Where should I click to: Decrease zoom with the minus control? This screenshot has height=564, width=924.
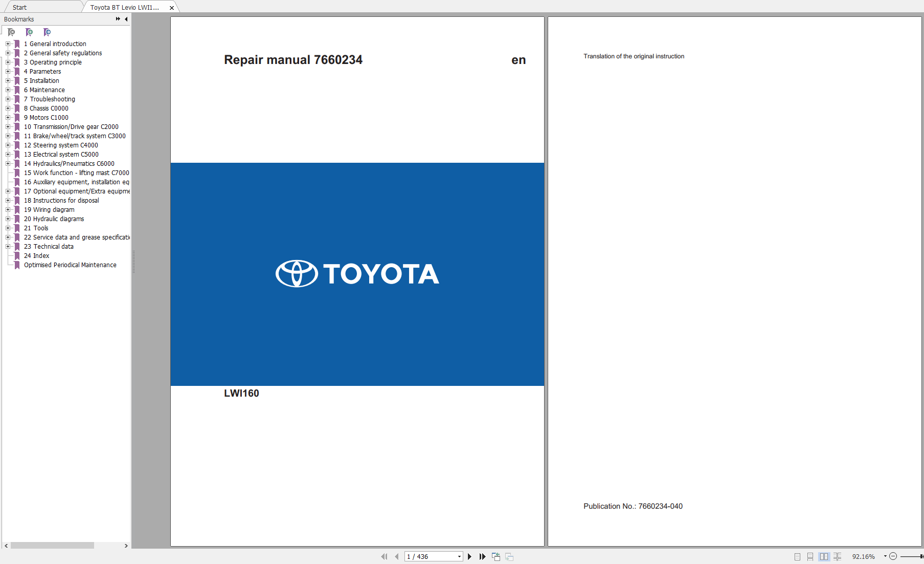point(893,556)
